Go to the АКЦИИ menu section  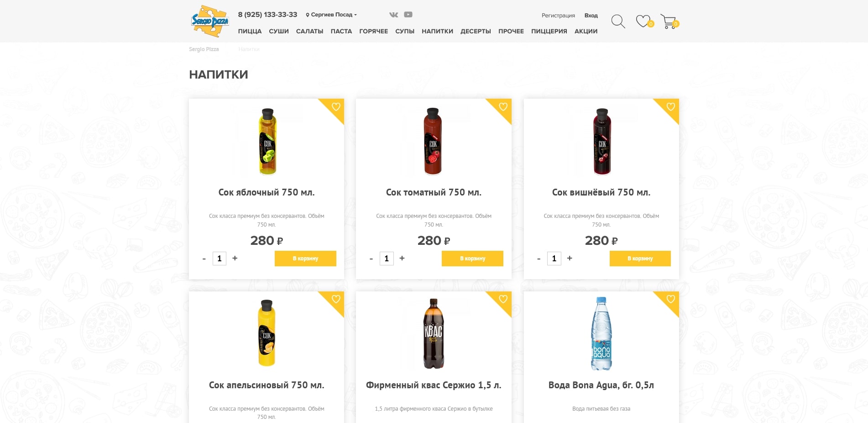[586, 31]
